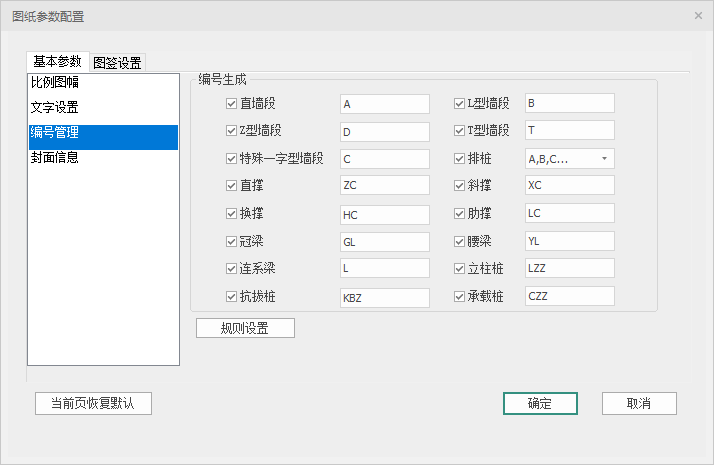The width and height of the screenshot is (714, 465).
Task: Uncheck the 承载桩 checkbox
Action: click(459, 297)
